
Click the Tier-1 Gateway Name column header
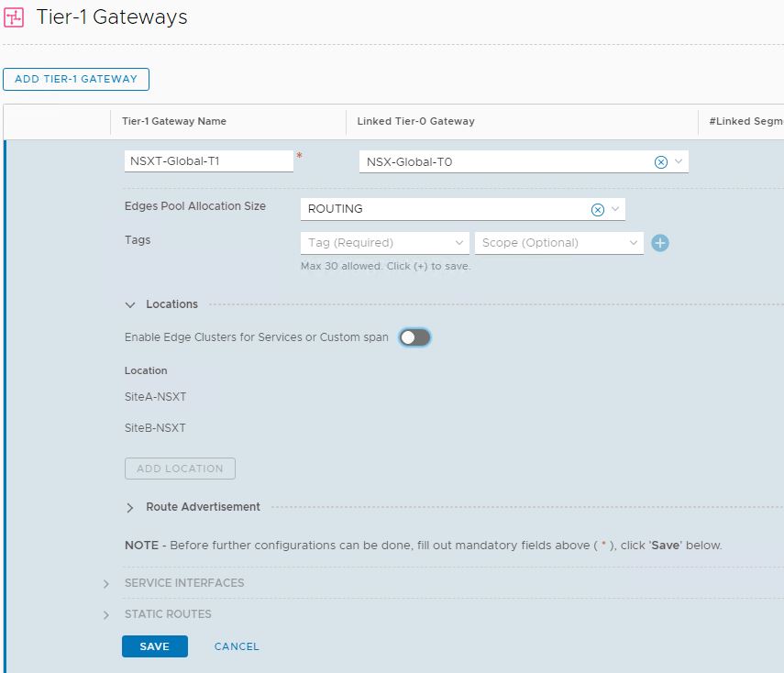174,121
